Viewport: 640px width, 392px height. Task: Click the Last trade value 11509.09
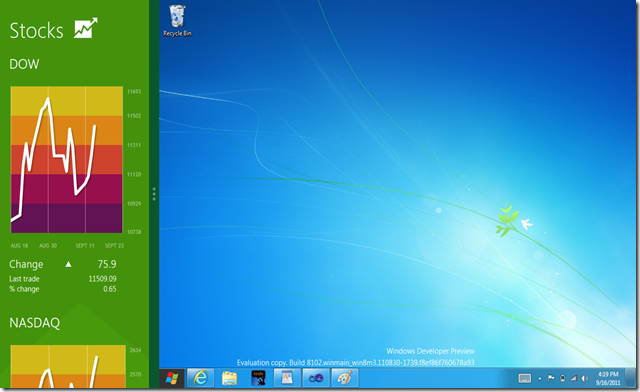tap(102, 279)
